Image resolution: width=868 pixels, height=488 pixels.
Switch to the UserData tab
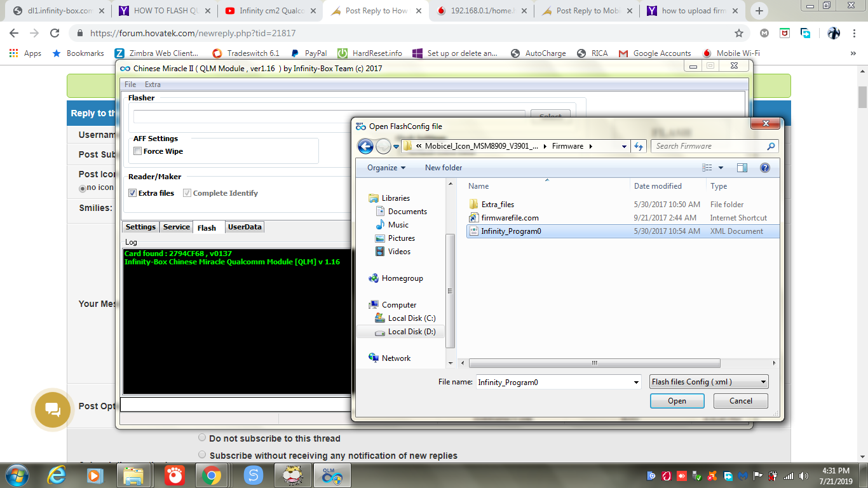(245, 227)
